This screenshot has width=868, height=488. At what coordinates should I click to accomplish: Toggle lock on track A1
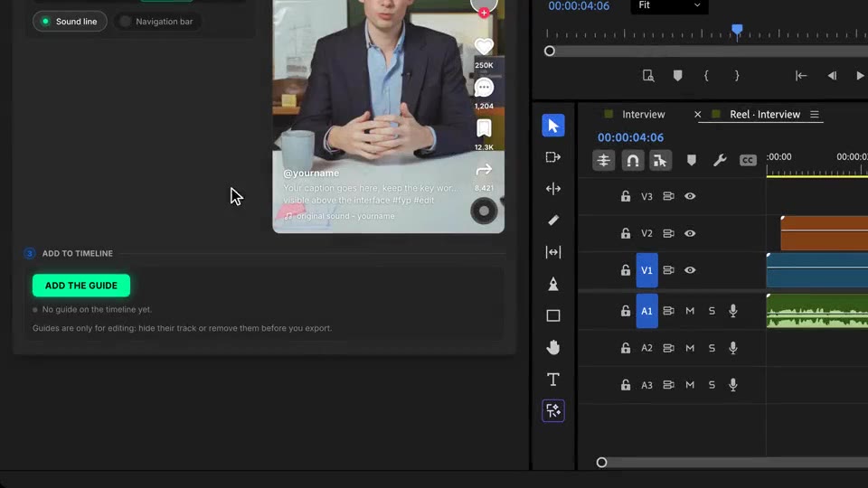[x=626, y=311]
